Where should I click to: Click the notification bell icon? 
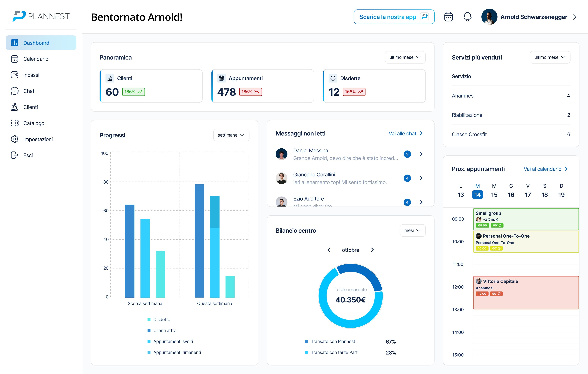467,17
